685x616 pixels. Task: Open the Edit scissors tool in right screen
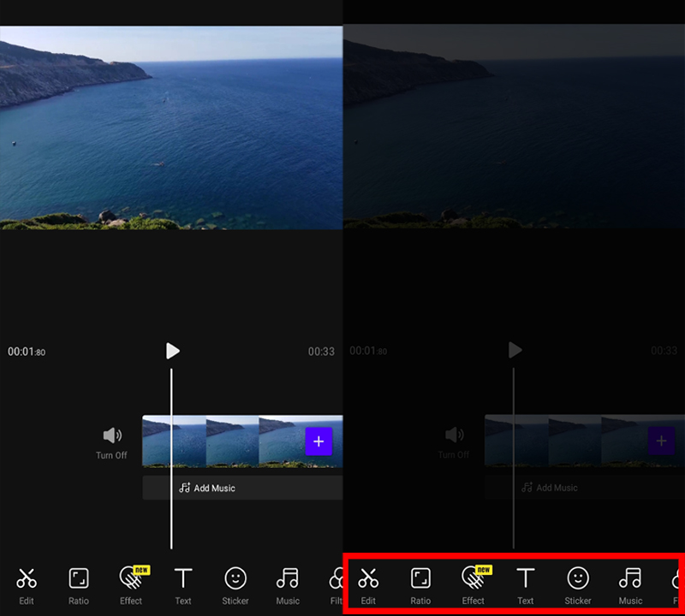tap(368, 586)
